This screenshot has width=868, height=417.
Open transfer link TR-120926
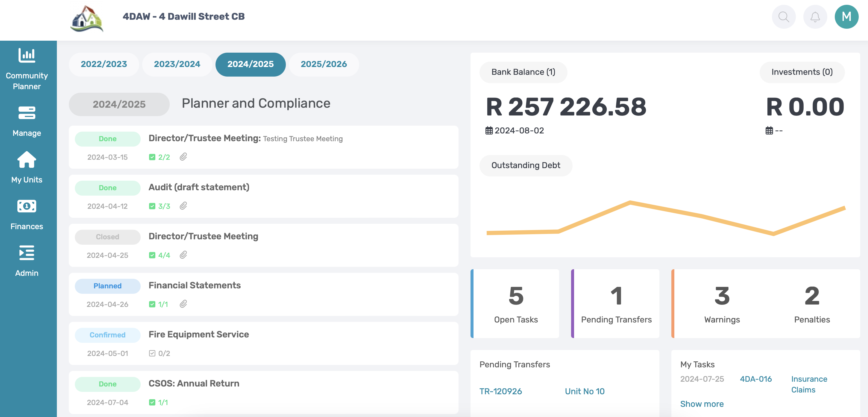(500, 391)
